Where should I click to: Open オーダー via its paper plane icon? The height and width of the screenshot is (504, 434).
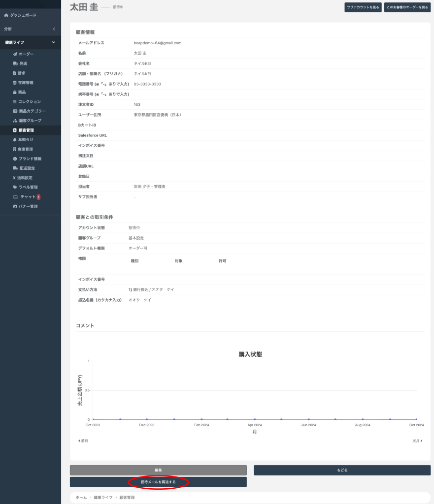15,54
